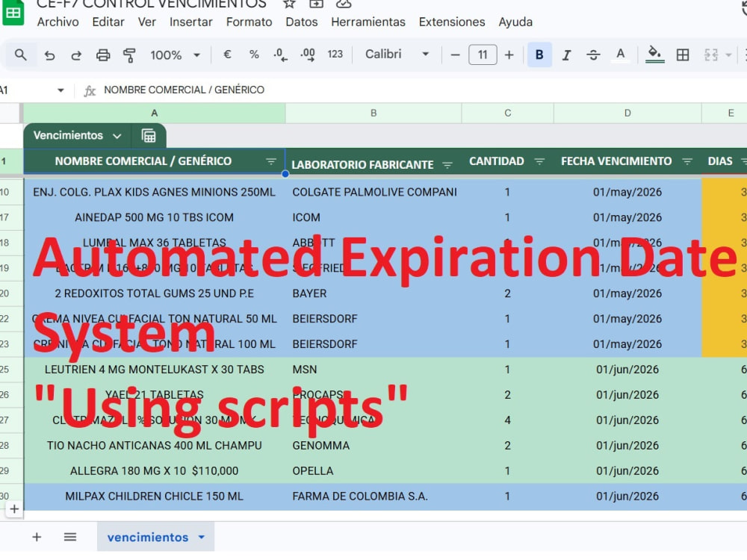Activate the paint format tool

coord(129,55)
